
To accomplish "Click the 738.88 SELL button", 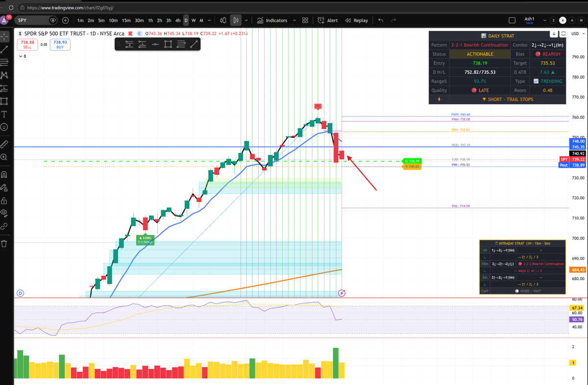I will [x=27, y=45].
